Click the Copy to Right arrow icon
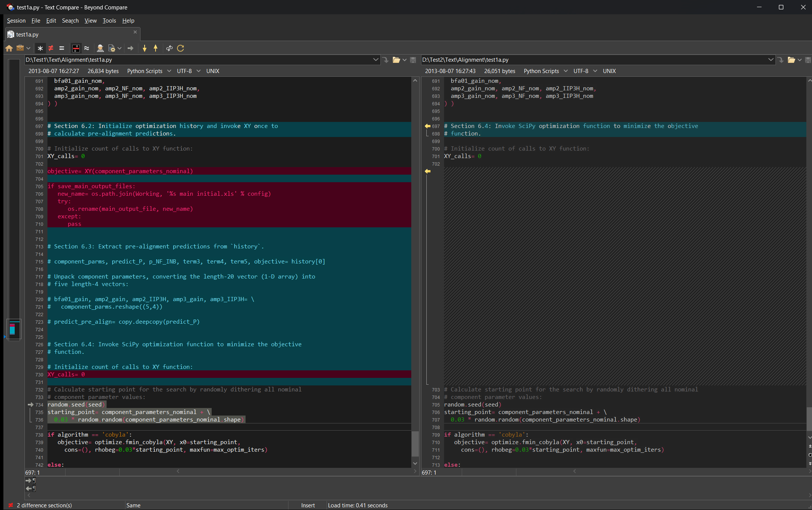Viewport: 812px width, 510px height. click(130, 48)
